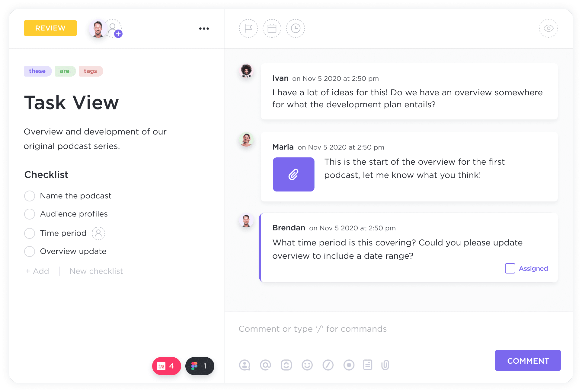Toggle the 'Name the podcast' checklist item
The height and width of the screenshot is (392, 582).
click(29, 195)
